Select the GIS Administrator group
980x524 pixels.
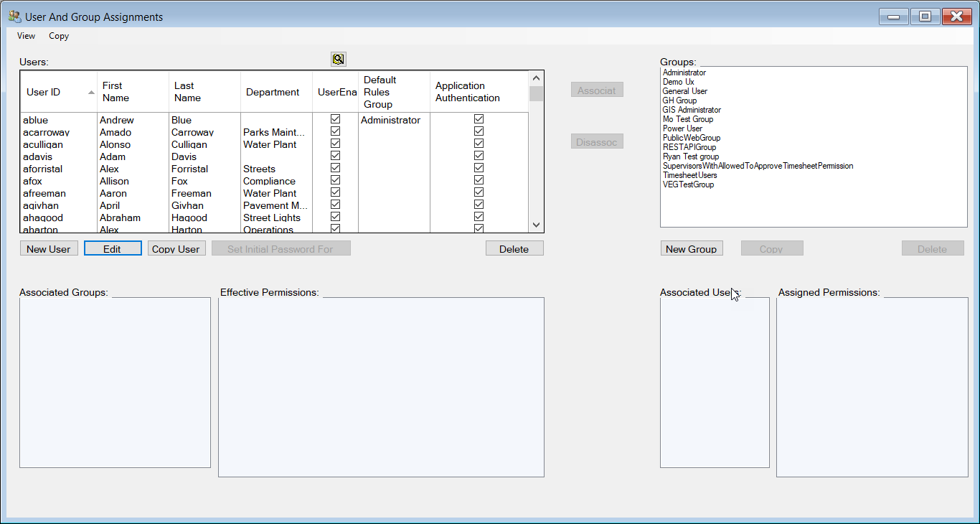[692, 110]
